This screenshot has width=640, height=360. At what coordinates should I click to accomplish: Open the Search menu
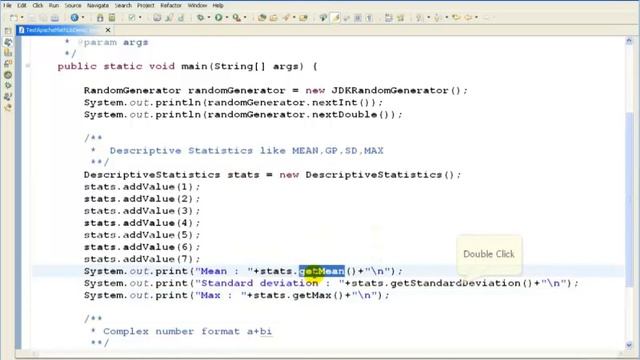(x=123, y=5)
